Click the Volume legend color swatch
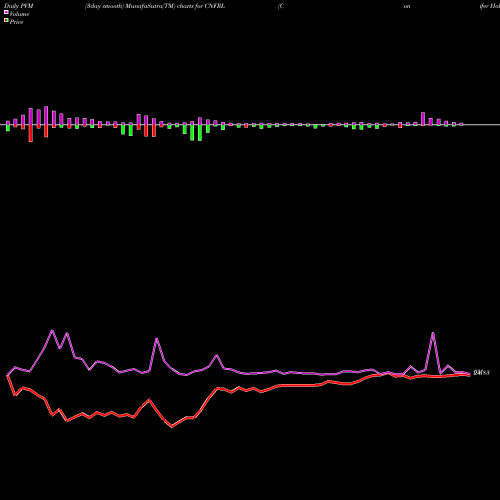This screenshot has width=500, height=500. pos(6,12)
